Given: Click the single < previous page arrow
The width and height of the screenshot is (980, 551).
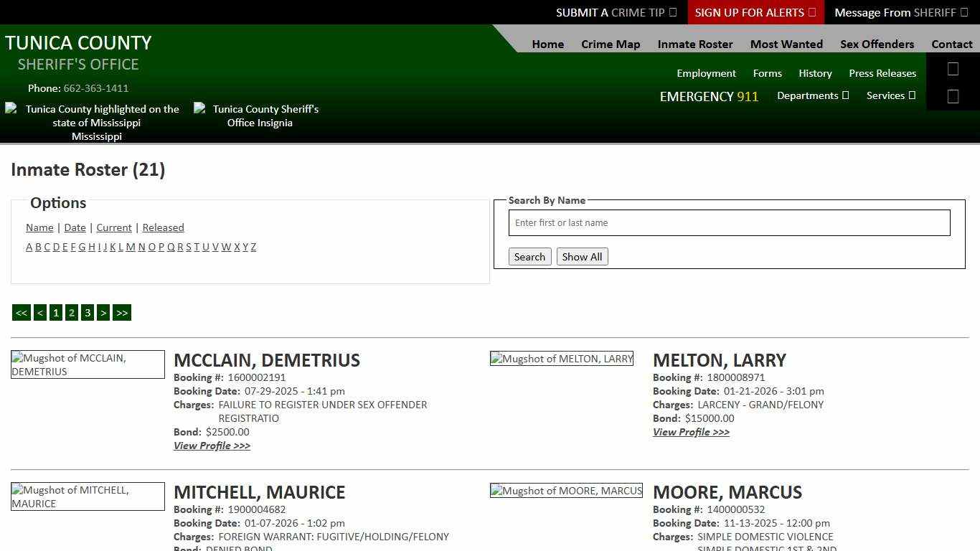Looking at the screenshot, I should tap(40, 313).
